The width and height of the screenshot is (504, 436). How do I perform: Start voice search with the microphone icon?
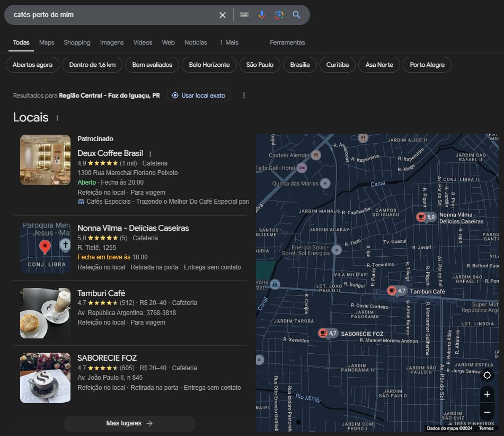tap(262, 15)
